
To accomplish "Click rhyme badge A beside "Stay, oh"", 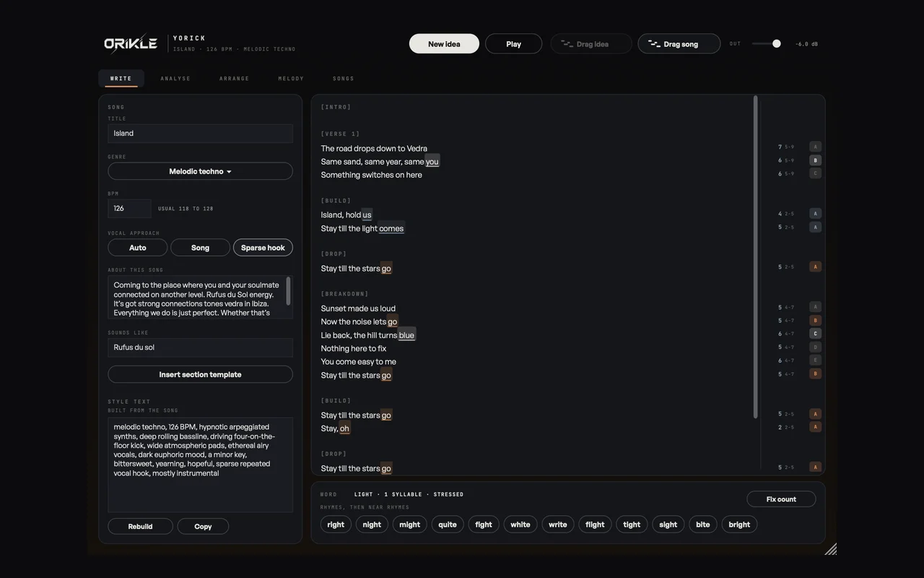I will [x=815, y=427].
